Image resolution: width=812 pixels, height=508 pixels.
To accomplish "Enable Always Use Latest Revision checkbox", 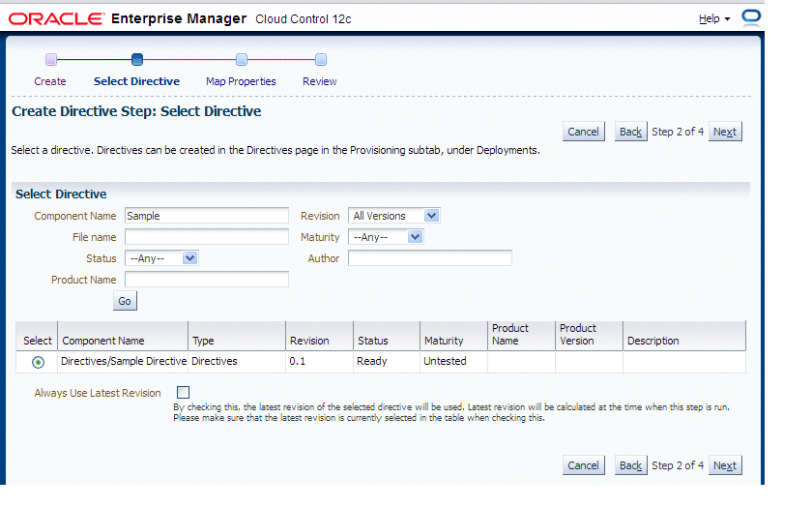I will [x=184, y=393].
